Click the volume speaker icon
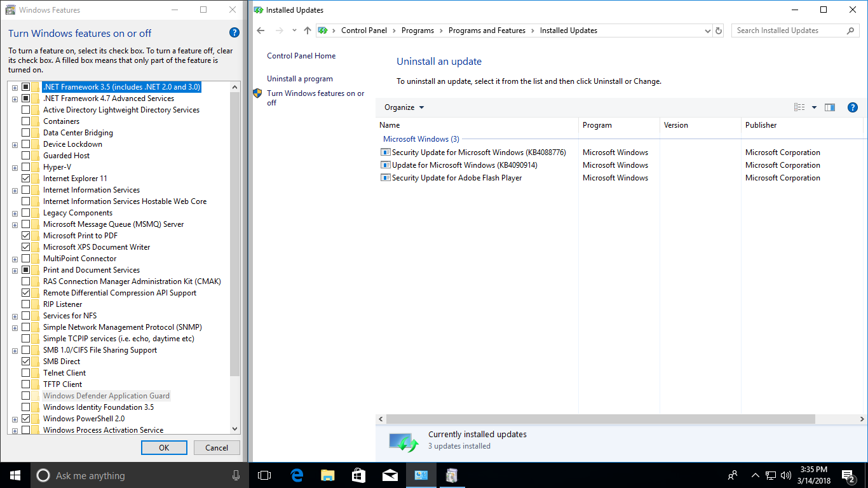868x488 pixels. pyautogui.click(x=786, y=475)
